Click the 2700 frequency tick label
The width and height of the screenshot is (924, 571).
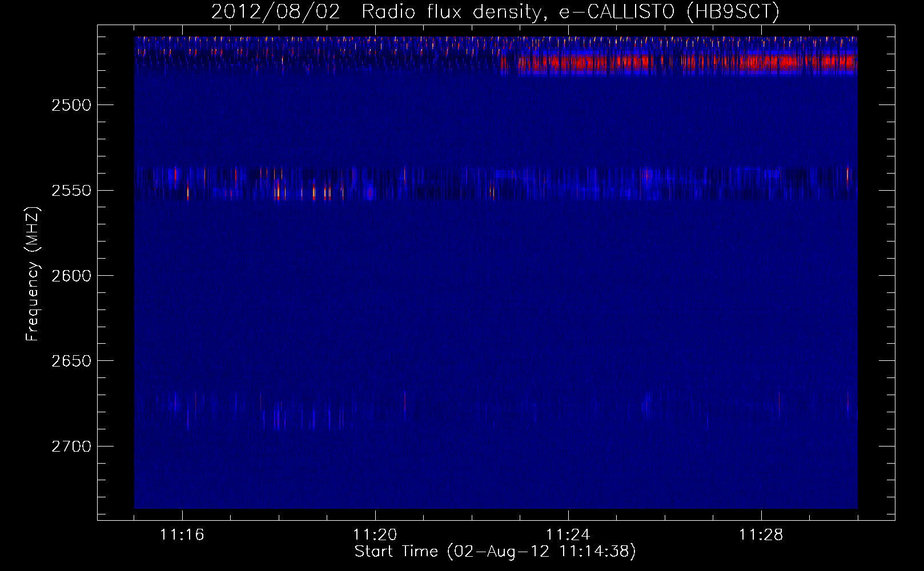tap(71, 446)
